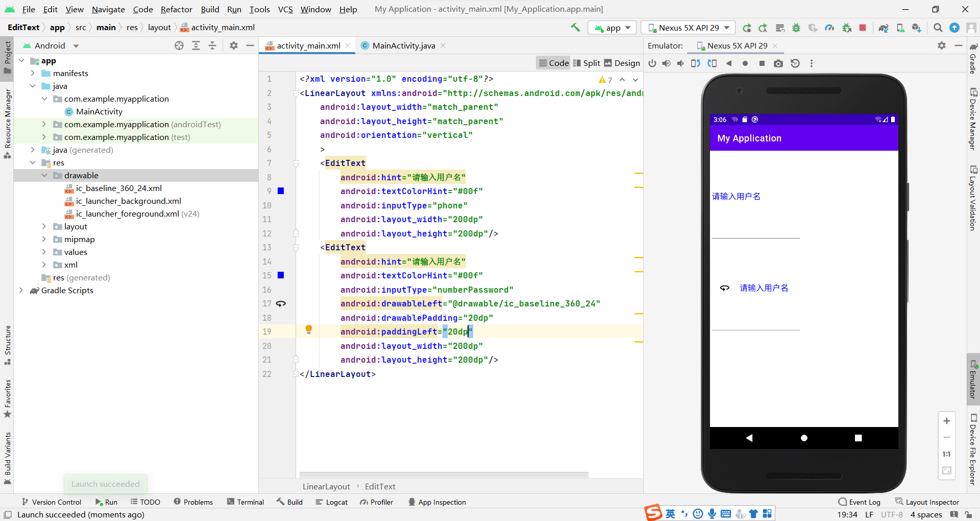Screen dimensions: 980x521
Task: Switch to Design view in the editor
Action: pos(622,63)
